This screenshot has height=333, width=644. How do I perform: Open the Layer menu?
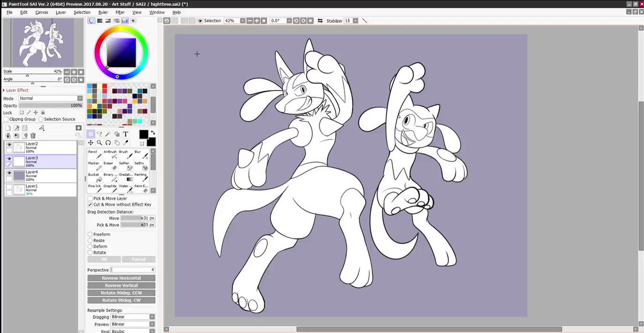61,12
